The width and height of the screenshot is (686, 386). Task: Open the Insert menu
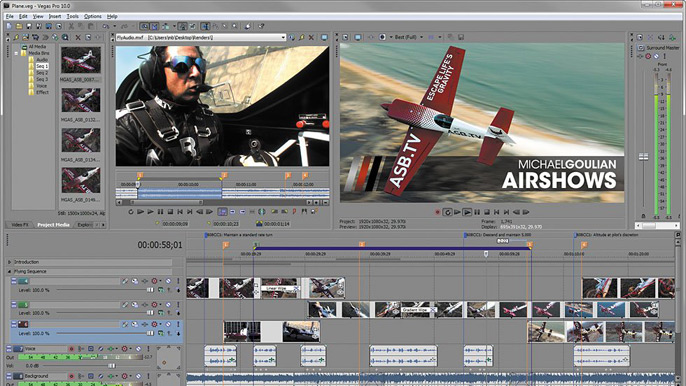tap(55, 16)
